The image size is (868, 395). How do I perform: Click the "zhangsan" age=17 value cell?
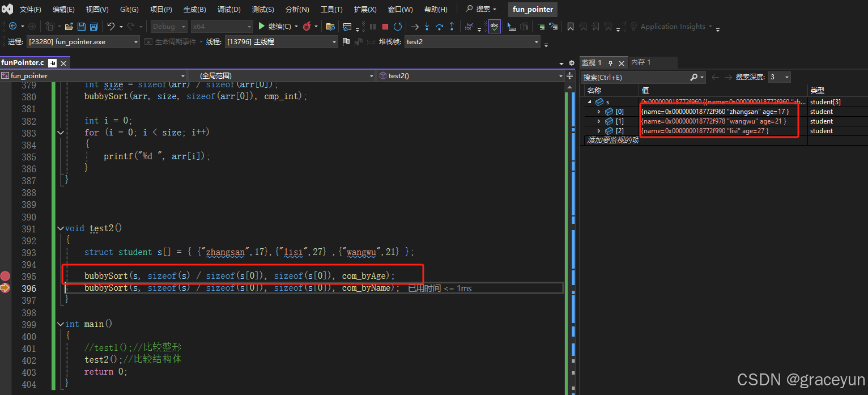[724, 112]
